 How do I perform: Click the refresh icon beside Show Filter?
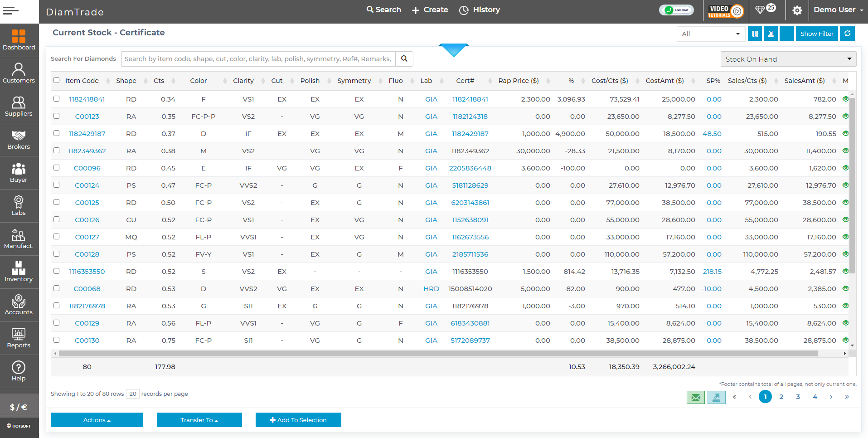(x=847, y=33)
